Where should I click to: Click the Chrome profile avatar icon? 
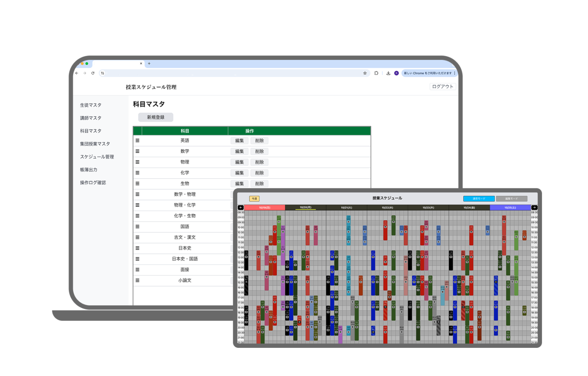[396, 73]
